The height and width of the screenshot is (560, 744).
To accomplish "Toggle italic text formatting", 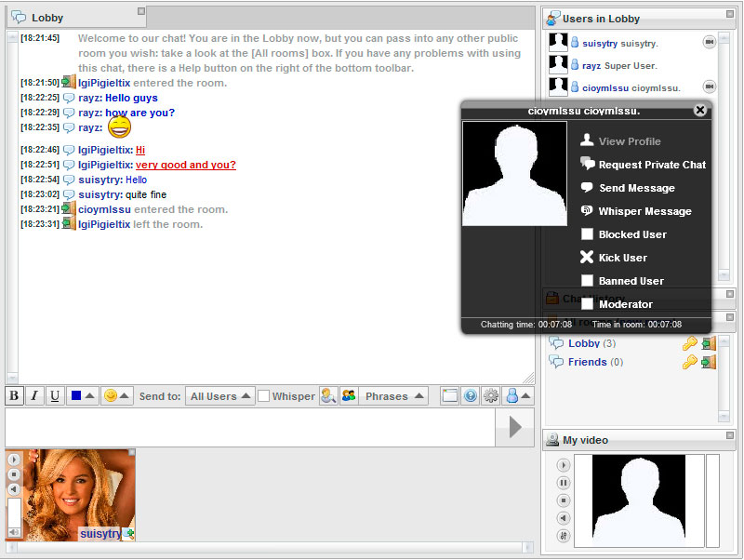I will 34,395.
